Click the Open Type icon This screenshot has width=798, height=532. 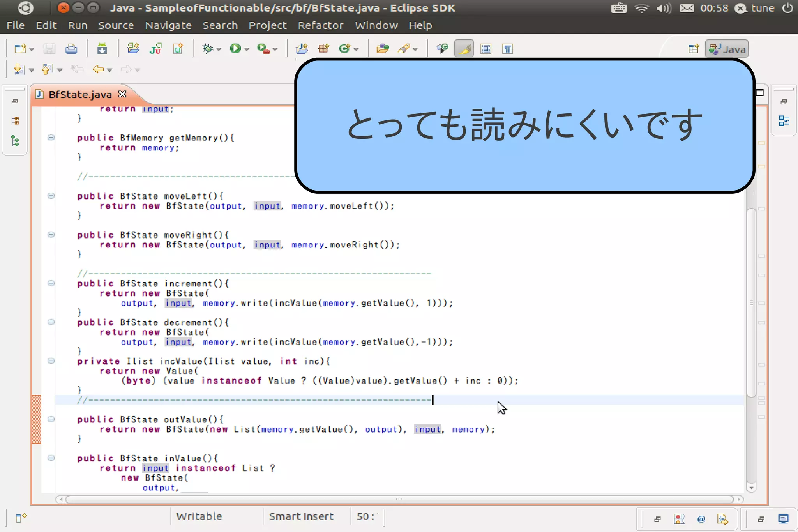click(382, 49)
